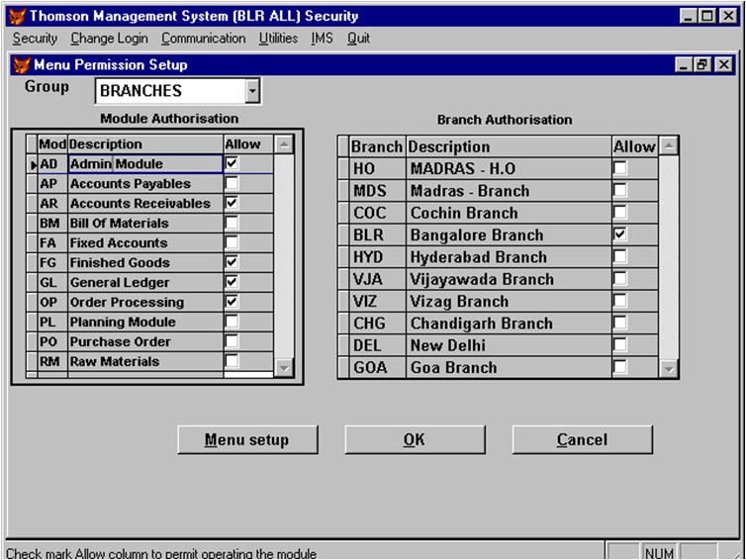
Task: Tick Allow checkbox for Goa Branch
Action: click(x=620, y=368)
